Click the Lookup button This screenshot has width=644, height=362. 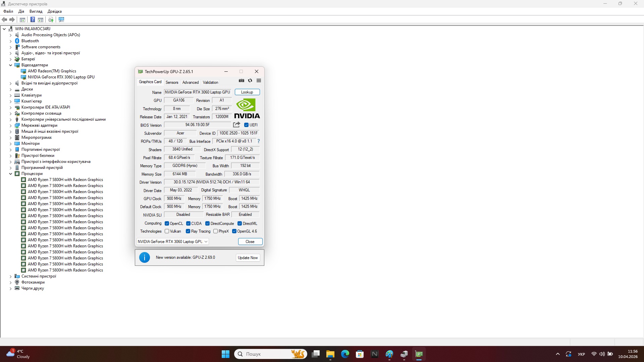(x=247, y=92)
